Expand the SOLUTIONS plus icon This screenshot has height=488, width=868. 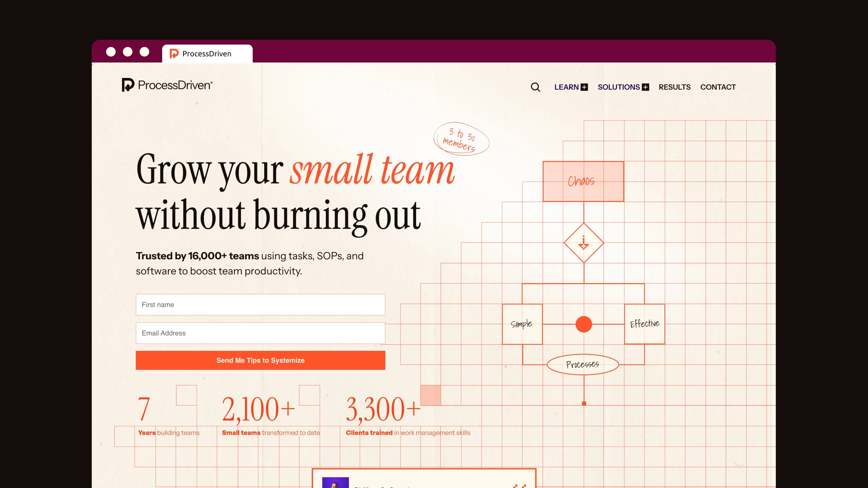[645, 87]
